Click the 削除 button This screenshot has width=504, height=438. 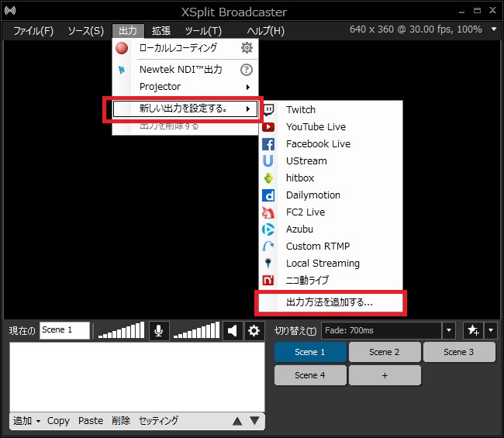click(x=121, y=421)
